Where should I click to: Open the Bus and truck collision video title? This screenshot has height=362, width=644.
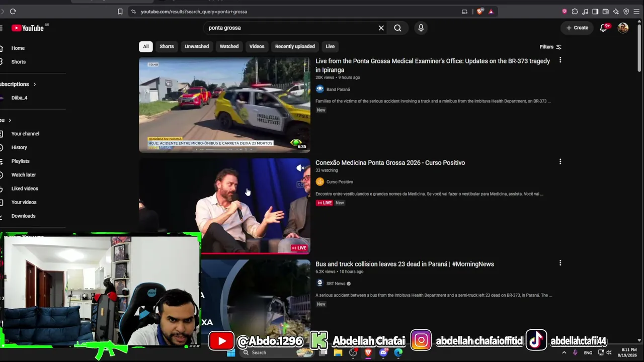(405, 264)
